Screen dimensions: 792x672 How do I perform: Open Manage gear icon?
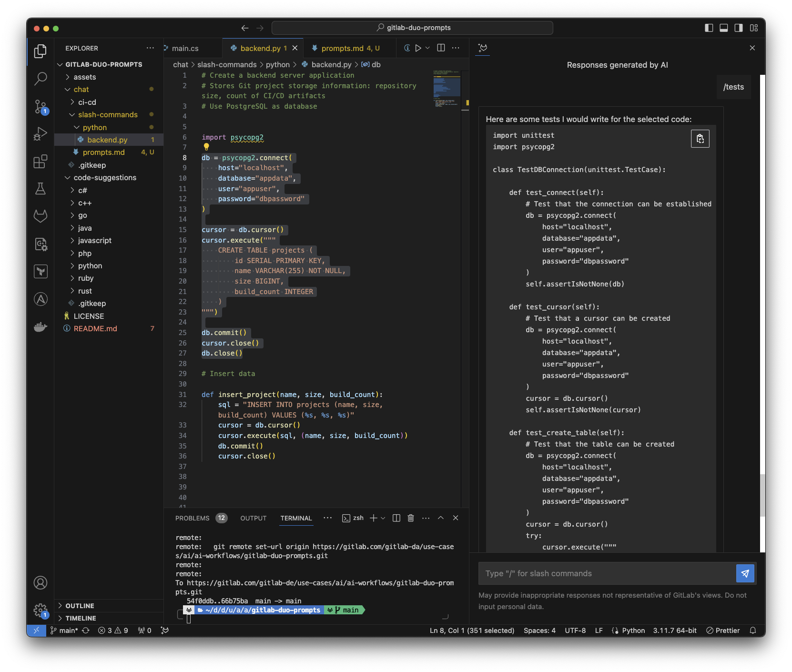[41, 611]
